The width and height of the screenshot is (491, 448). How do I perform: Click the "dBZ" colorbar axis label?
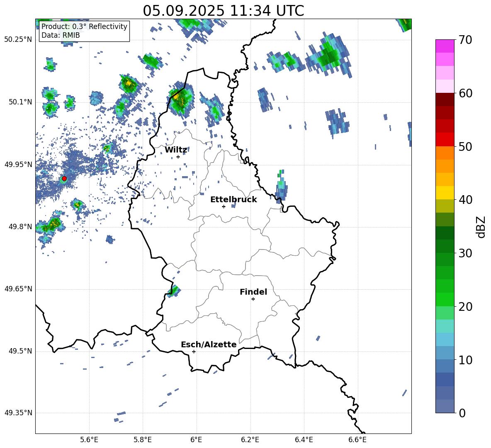(x=481, y=227)
